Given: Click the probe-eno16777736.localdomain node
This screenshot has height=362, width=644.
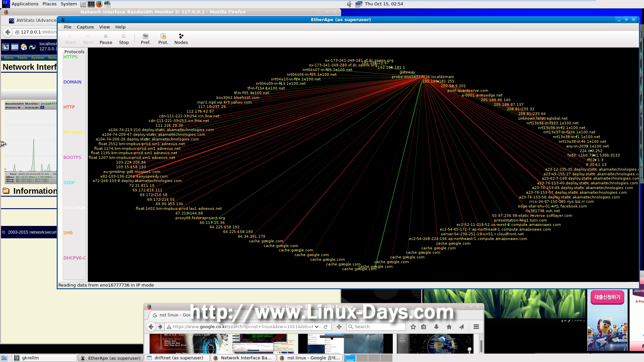Looking at the screenshot, I should pyautogui.click(x=423, y=77).
